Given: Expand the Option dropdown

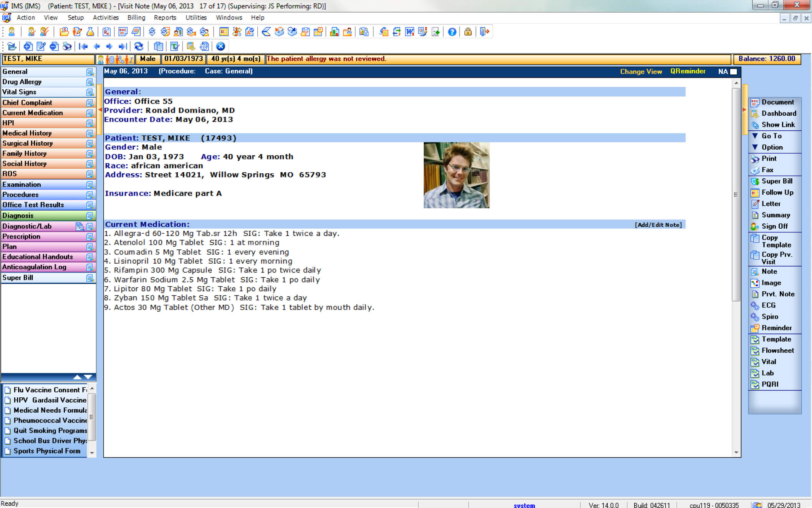Looking at the screenshot, I should point(772,147).
